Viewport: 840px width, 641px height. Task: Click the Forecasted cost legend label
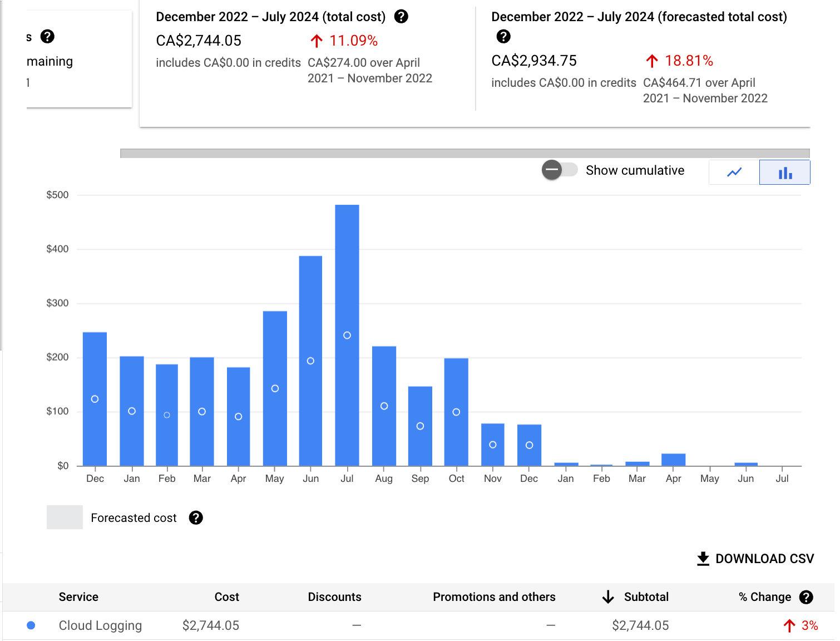pyautogui.click(x=134, y=518)
